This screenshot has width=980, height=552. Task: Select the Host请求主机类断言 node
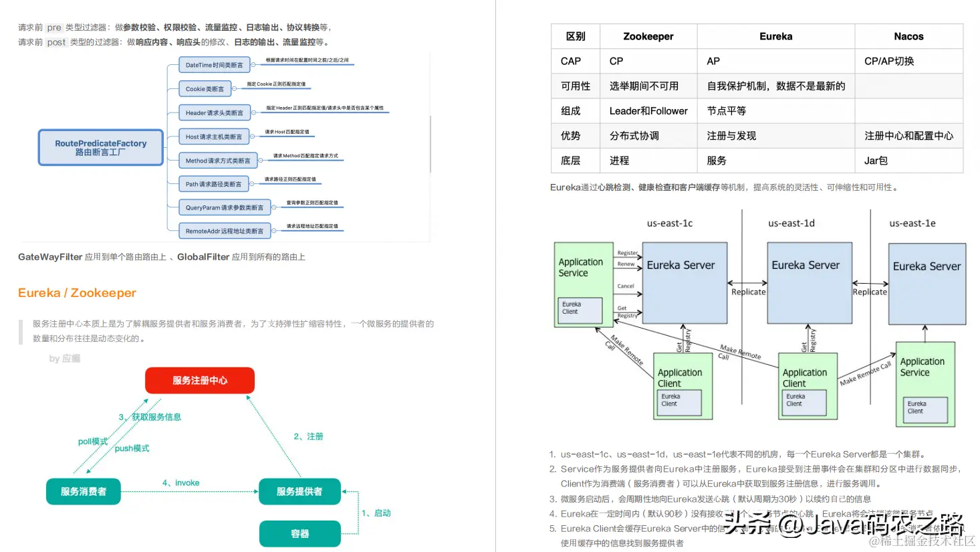tap(214, 136)
